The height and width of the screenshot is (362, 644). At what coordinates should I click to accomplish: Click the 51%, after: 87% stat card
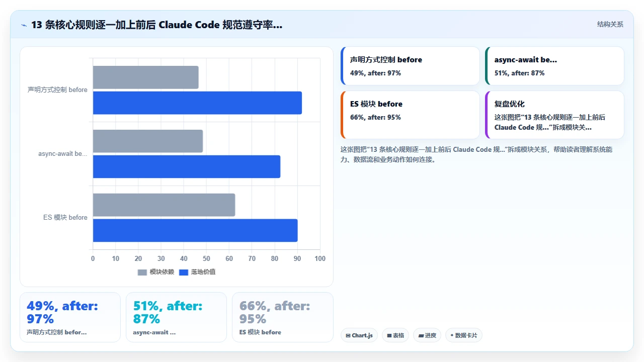[176, 317]
